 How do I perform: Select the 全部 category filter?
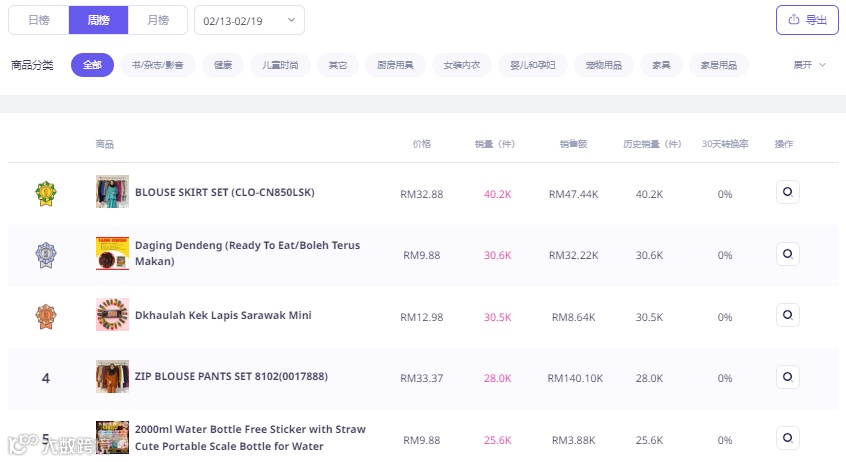[x=92, y=65]
